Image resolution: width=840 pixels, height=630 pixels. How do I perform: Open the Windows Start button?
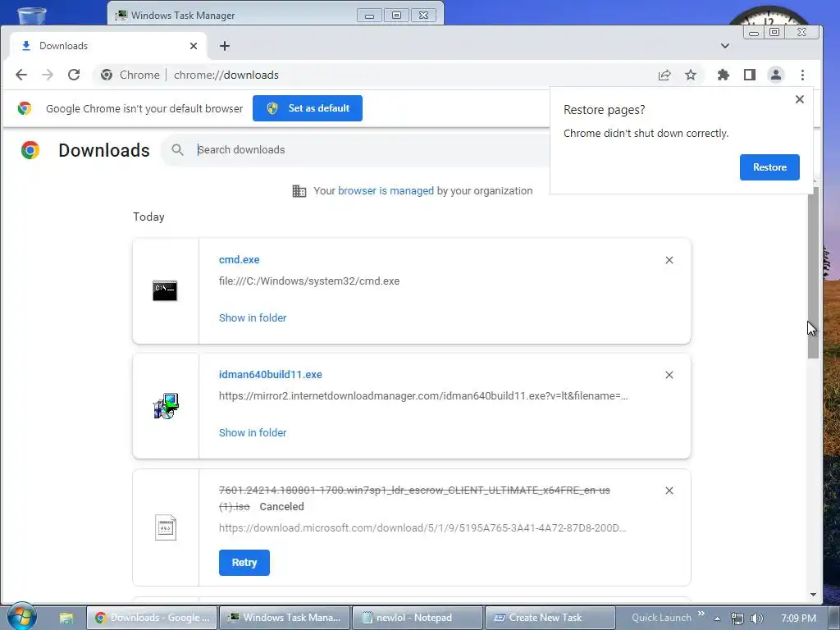[x=22, y=617]
